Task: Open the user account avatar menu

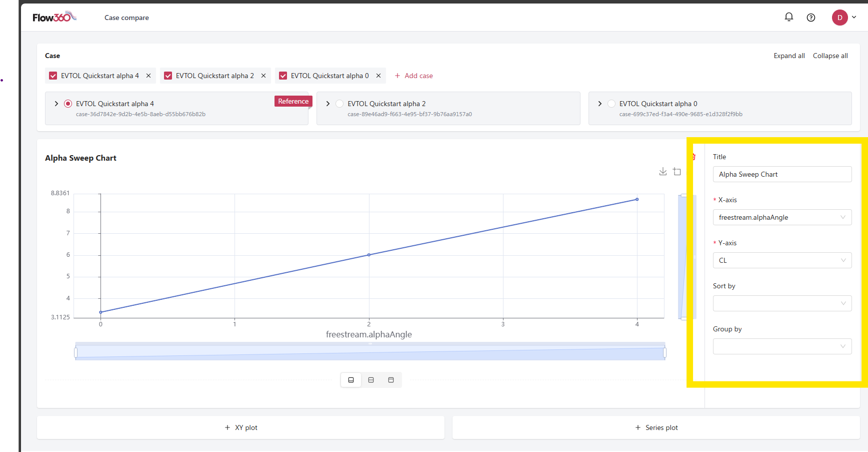Action: pos(840,18)
